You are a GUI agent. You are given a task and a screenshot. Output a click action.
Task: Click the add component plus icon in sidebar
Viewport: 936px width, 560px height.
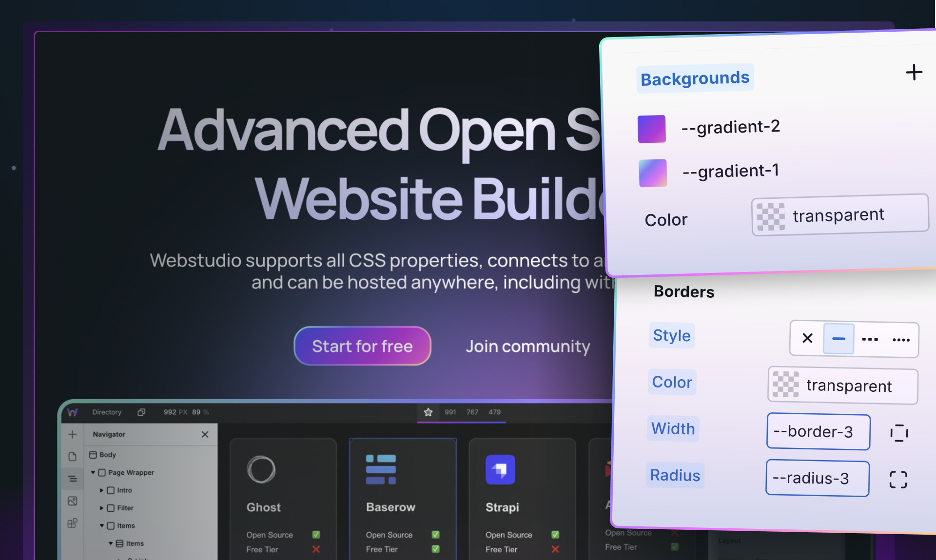pos(72,434)
